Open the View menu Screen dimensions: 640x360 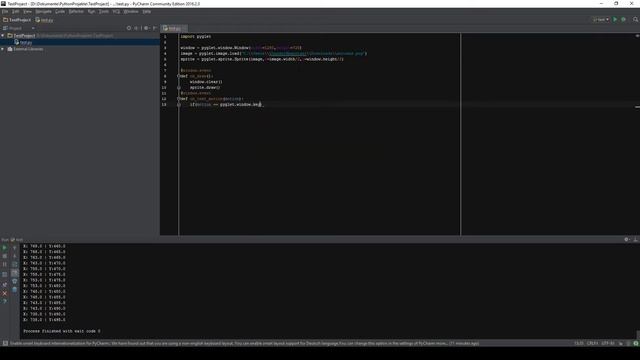(x=27, y=11)
